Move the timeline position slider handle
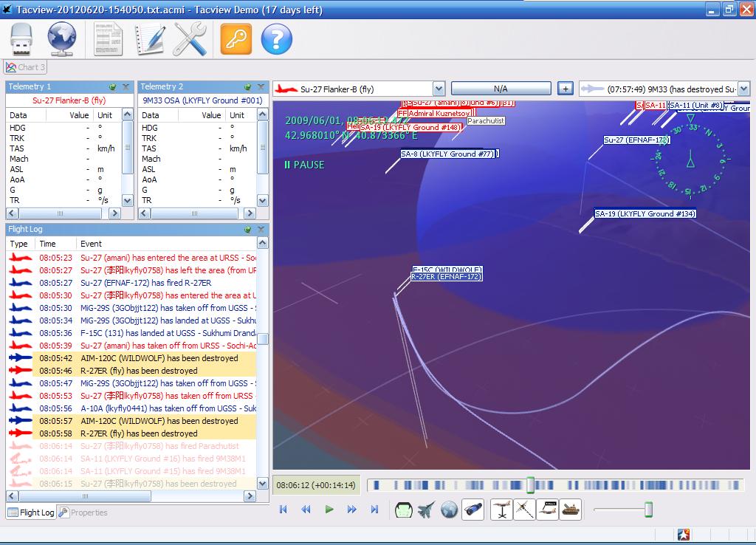 [x=530, y=484]
